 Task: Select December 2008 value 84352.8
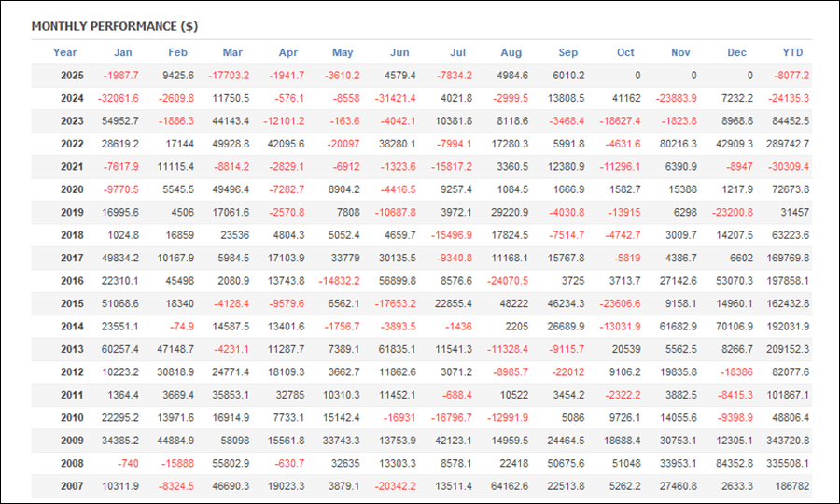pos(731,463)
